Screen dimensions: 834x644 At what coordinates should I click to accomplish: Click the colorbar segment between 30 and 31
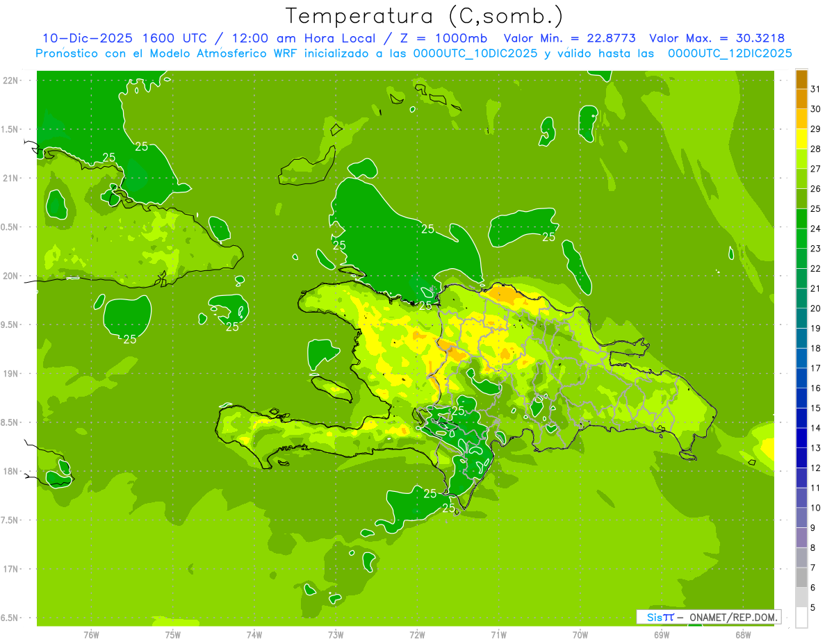[x=801, y=99]
